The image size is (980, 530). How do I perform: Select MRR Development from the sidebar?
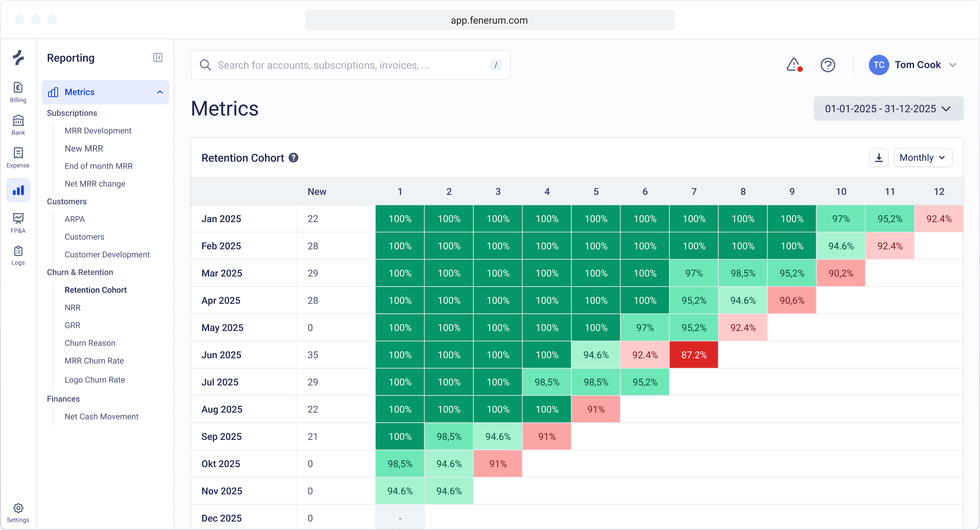pyautogui.click(x=98, y=130)
